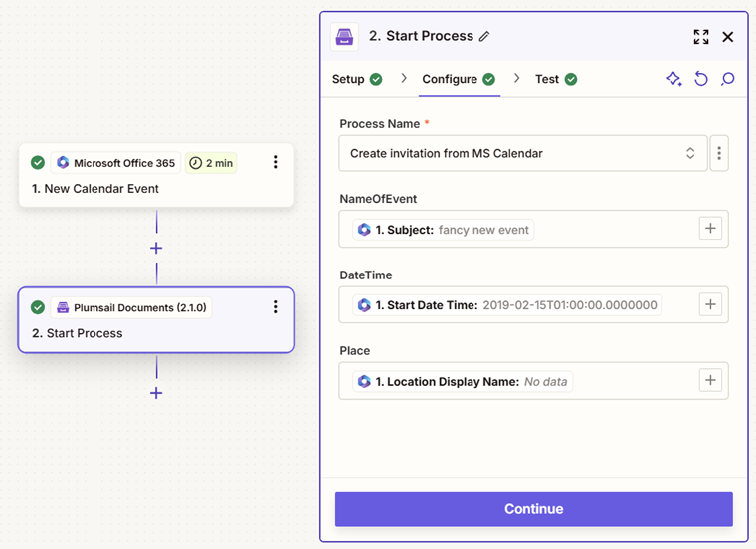Click the green check next to Test
The width and height of the screenshot is (756, 549).
[571, 79]
